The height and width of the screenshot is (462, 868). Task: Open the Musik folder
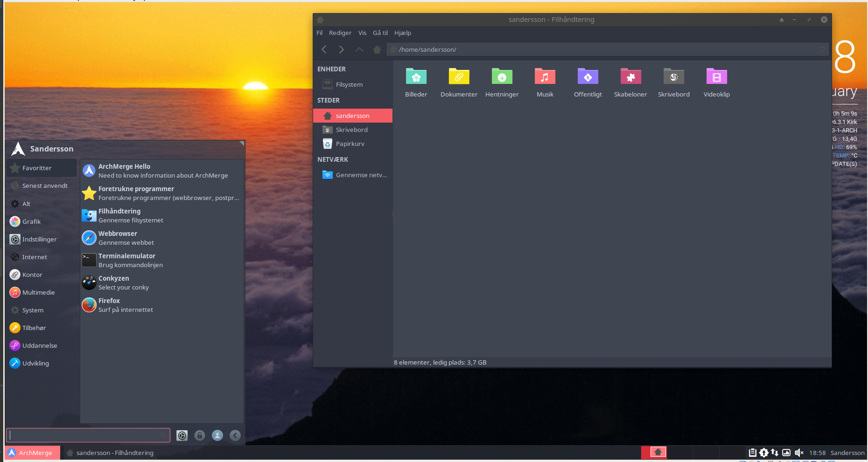pos(545,83)
